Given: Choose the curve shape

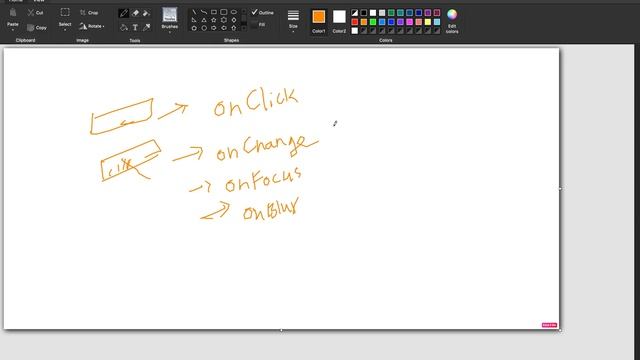Looking at the screenshot, I should pyautogui.click(x=204, y=12).
